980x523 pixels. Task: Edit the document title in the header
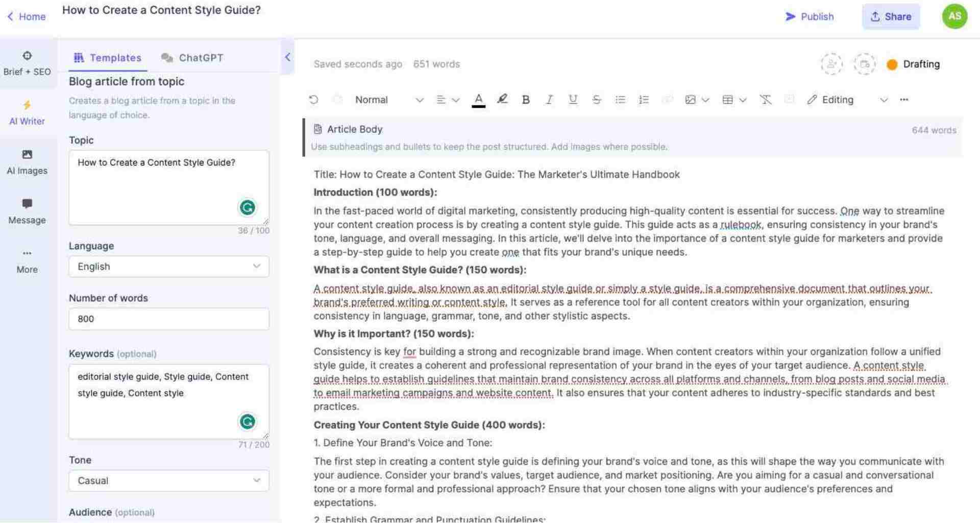161,10
